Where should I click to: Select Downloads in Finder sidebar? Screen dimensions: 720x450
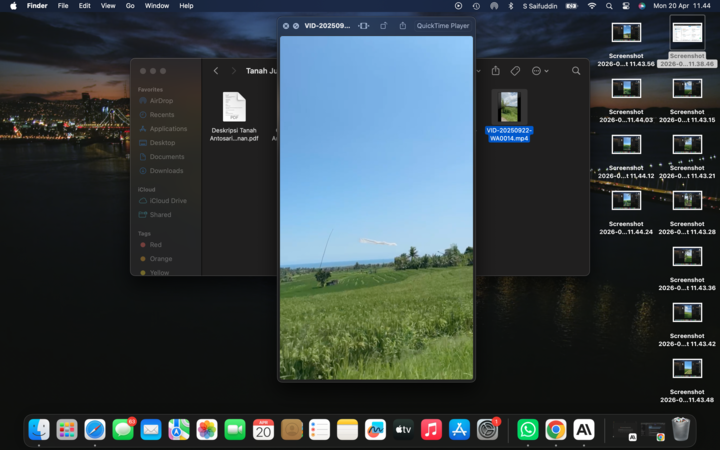pyautogui.click(x=166, y=171)
